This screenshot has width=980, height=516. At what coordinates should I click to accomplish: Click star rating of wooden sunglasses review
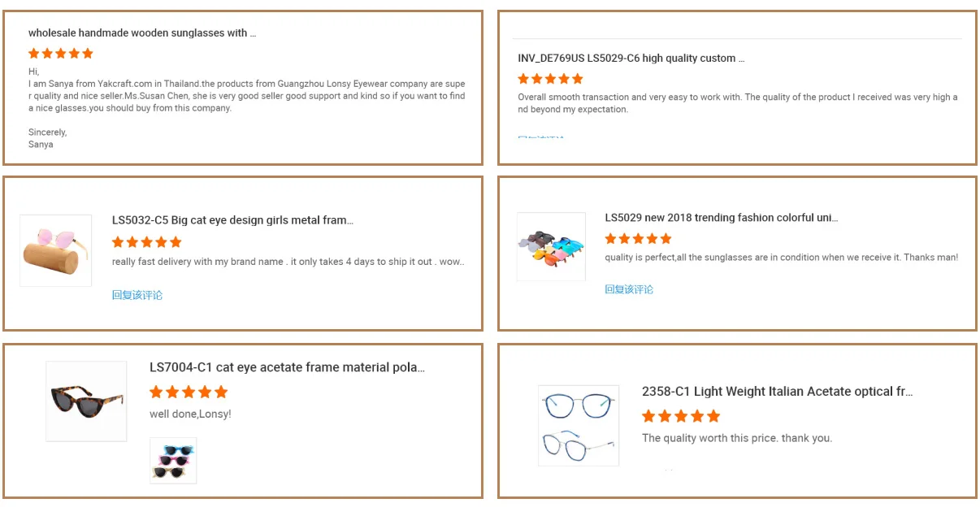click(61, 54)
